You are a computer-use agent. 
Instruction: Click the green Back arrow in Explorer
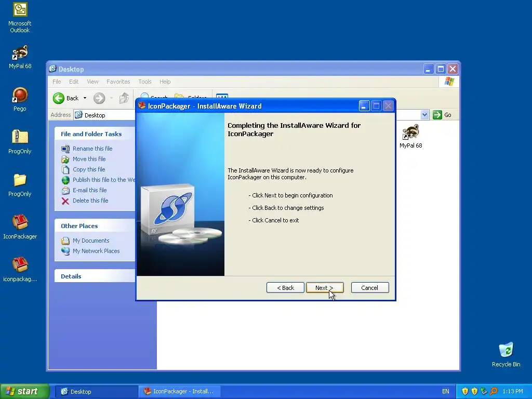58,98
